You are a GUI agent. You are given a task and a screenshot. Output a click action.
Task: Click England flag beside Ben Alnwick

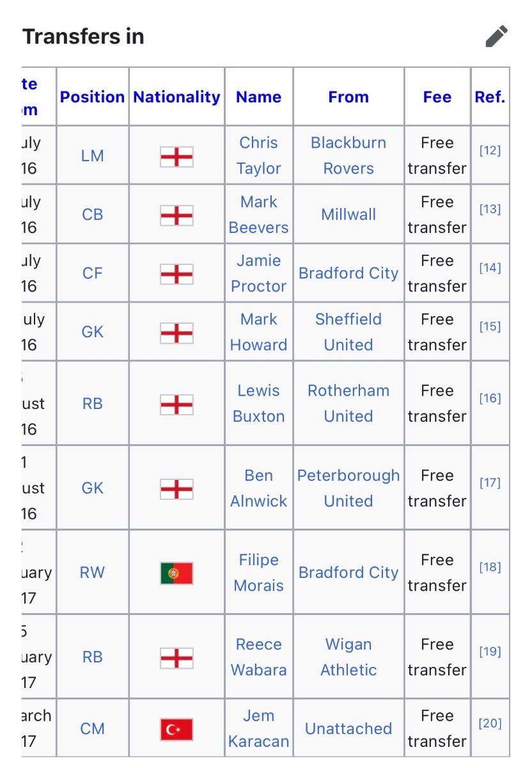[x=176, y=488]
